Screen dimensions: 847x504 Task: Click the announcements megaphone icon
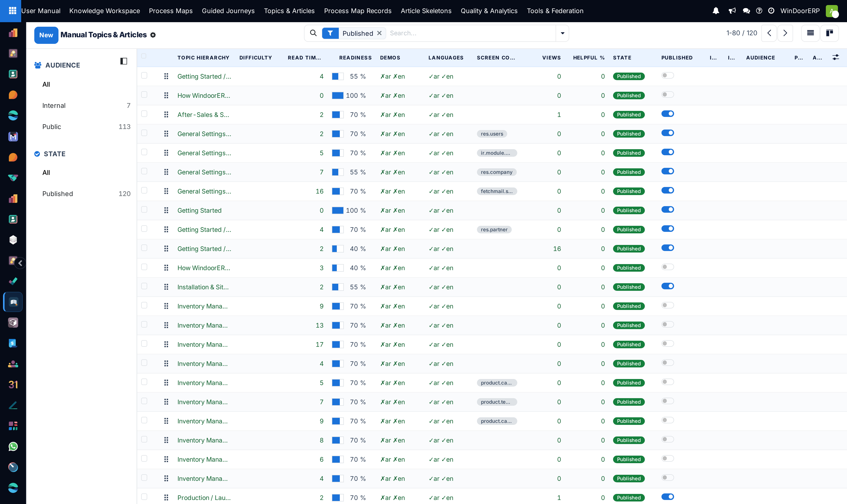732,11
